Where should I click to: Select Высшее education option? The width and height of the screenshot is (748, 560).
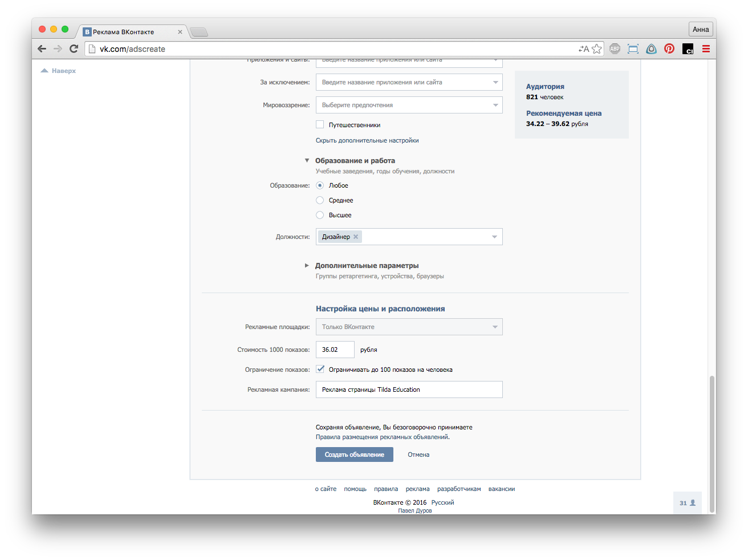(x=320, y=215)
